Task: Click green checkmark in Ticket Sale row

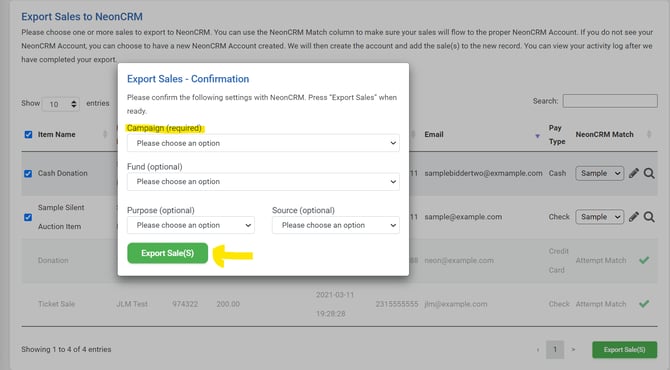Action: click(x=644, y=303)
